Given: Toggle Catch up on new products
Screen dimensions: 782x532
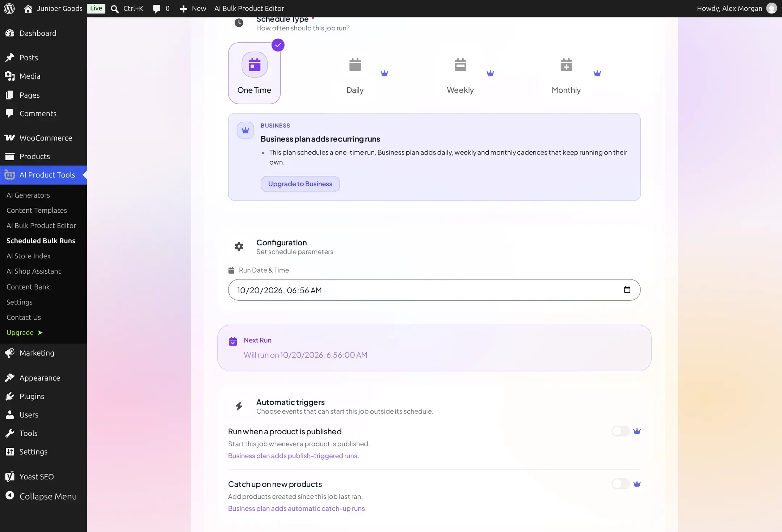Looking at the screenshot, I should [621, 484].
